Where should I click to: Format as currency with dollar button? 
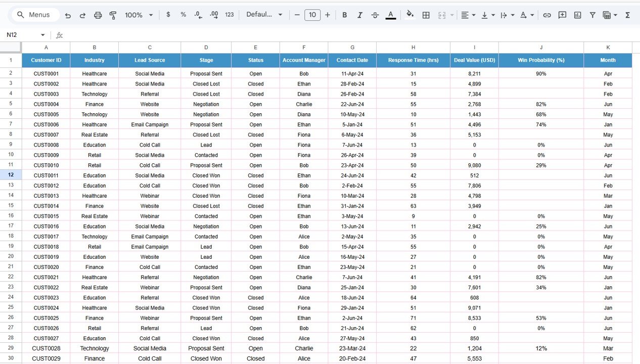coord(168,15)
